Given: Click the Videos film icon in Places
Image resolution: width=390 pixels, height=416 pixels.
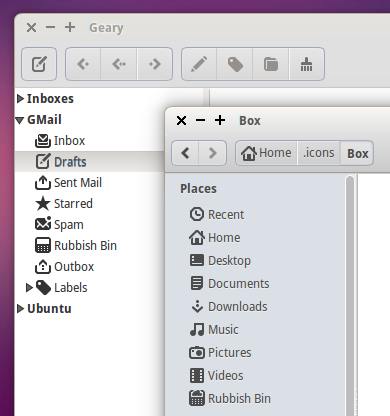Looking at the screenshot, I should (x=197, y=375).
